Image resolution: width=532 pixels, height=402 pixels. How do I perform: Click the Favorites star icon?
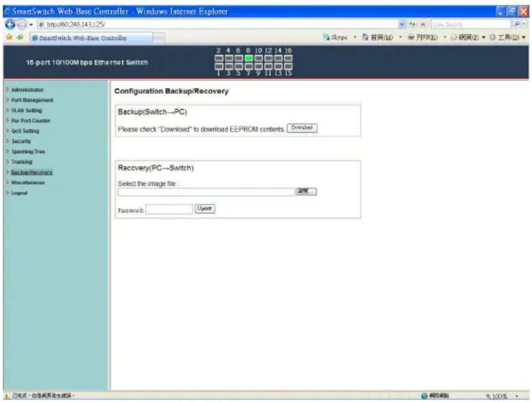(9, 38)
